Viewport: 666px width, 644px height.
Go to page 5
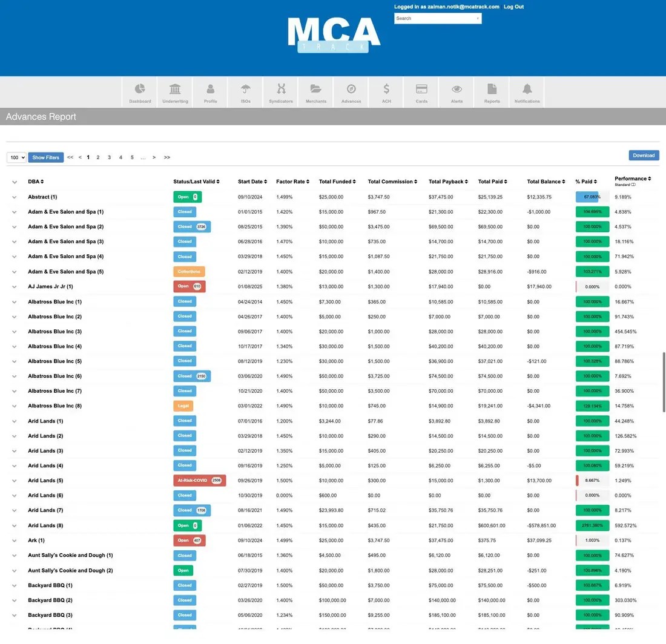132,157
